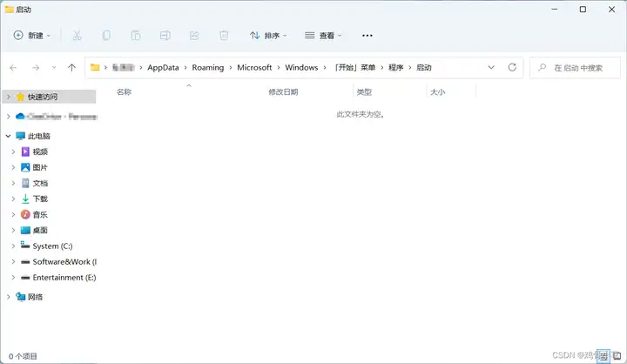Open the 排序 (Sort) dropdown
627x364 pixels.
(268, 36)
